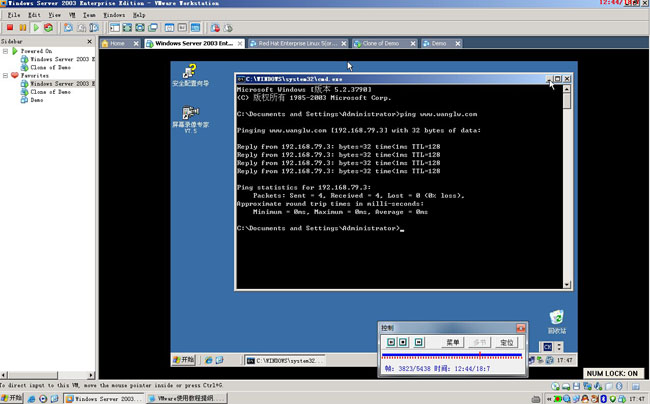Click the security configuration wizard desktop icon
Screen dimensions: 650x404
pos(190,75)
